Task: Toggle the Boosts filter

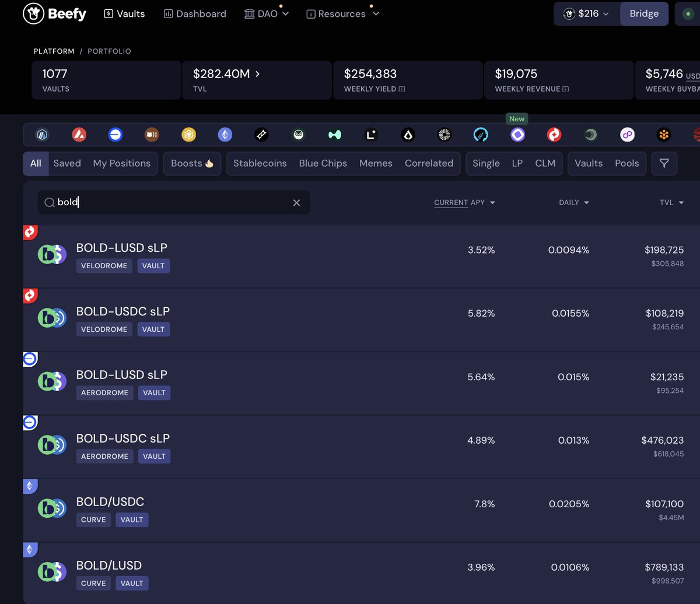Action: (x=192, y=163)
